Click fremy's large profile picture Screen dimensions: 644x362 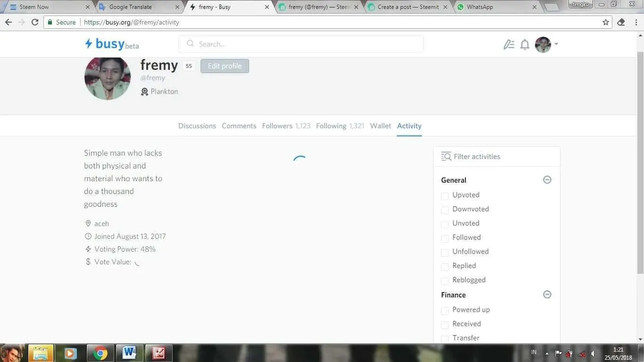[x=108, y=78]
